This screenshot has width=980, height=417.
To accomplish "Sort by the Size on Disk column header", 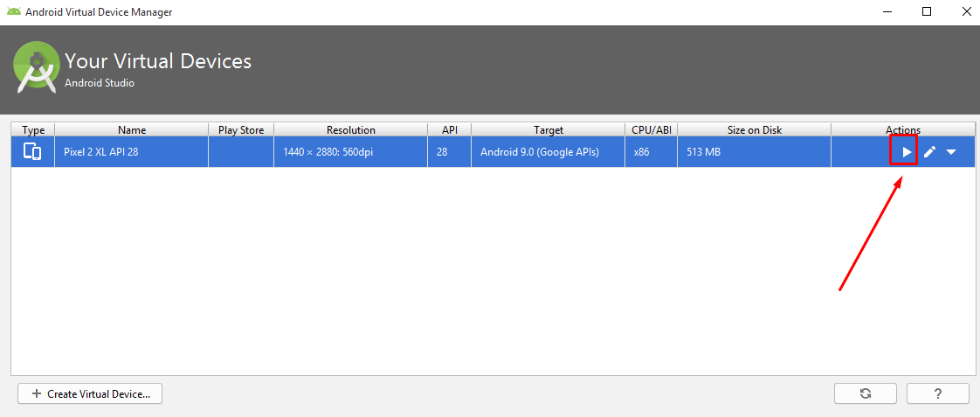I will [754, 129].
